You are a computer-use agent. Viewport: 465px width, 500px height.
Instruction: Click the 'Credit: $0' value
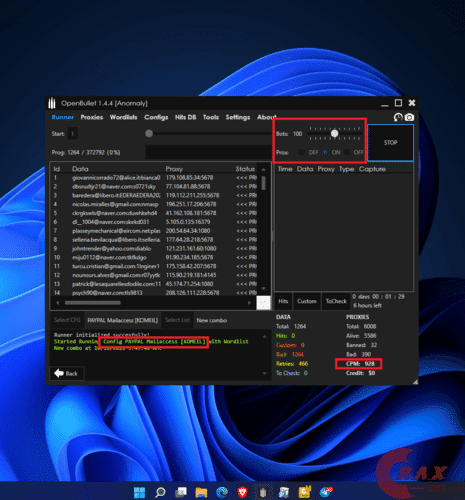(361, 373)
